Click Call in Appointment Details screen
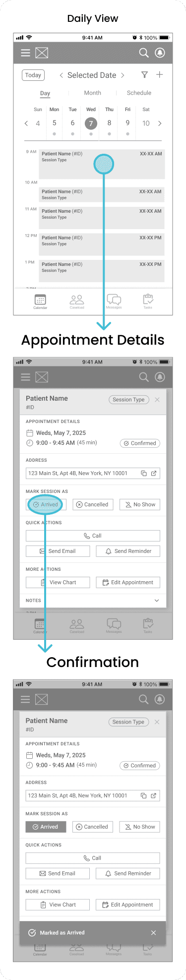The height and width of the screenshot is (980, 186). 93,536
